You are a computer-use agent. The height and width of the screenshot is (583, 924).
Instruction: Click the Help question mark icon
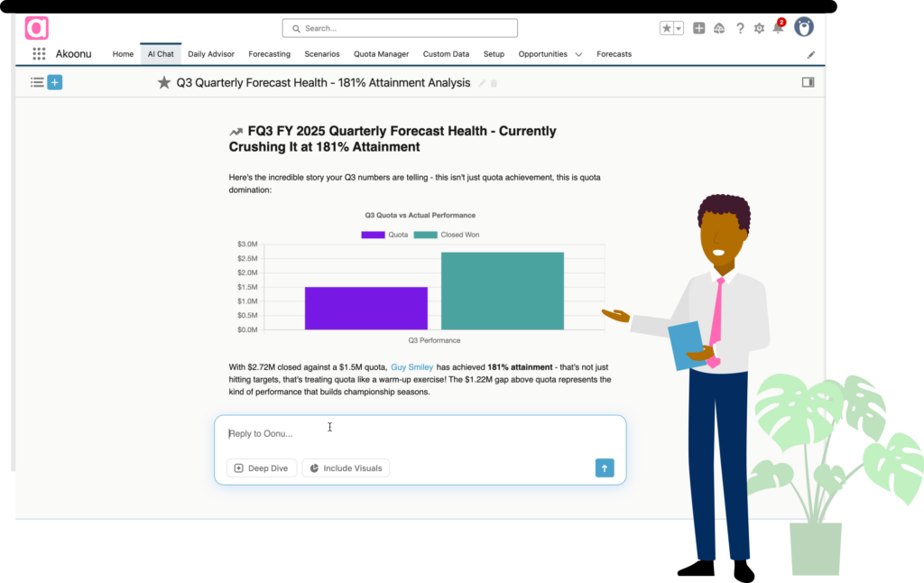click(x=740, y=29)
